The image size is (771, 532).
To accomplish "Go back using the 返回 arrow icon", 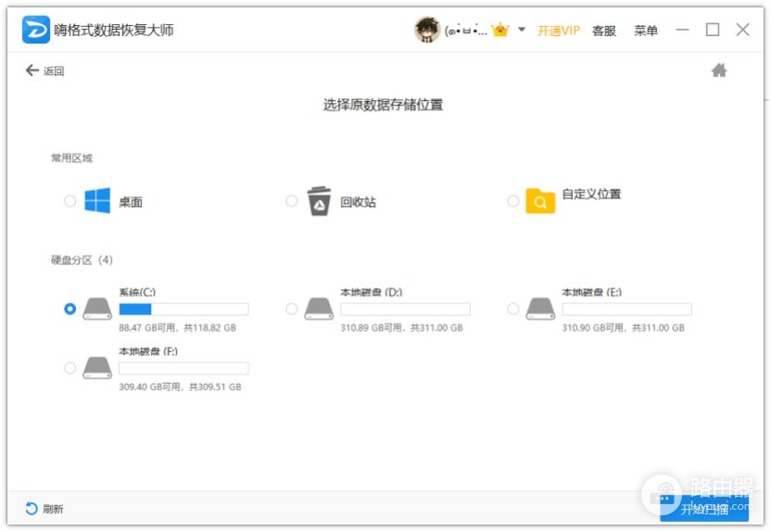I will click(32, 70).
